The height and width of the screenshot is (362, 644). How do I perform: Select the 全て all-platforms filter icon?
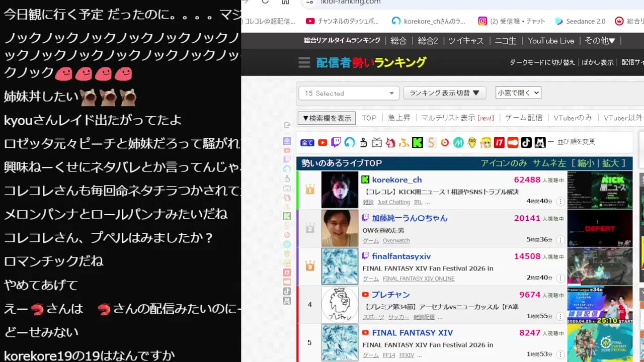coord(307,143)
